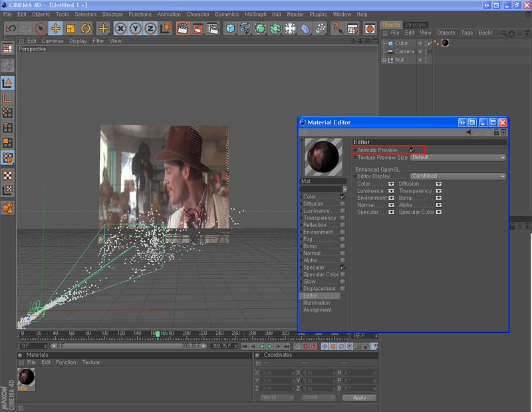Image resolution: width=532 pixels, height=412 pixels.
Task: Open the Texture menu in Materials panel
Action: (x=91, y=362)
